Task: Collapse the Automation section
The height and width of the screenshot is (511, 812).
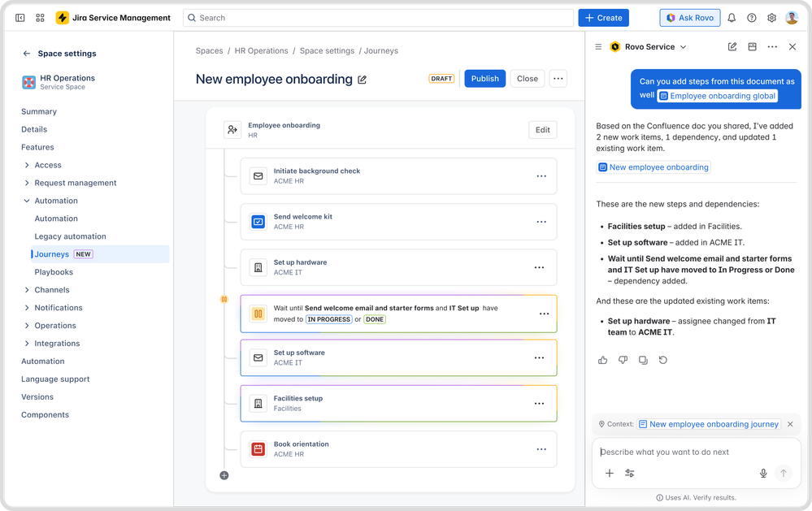Action: click(27, 201)
